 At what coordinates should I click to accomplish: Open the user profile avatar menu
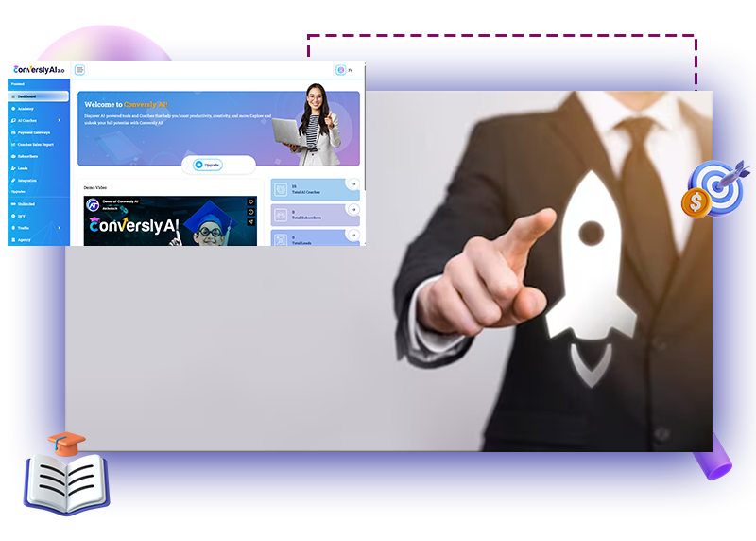(x=341, y=70)
